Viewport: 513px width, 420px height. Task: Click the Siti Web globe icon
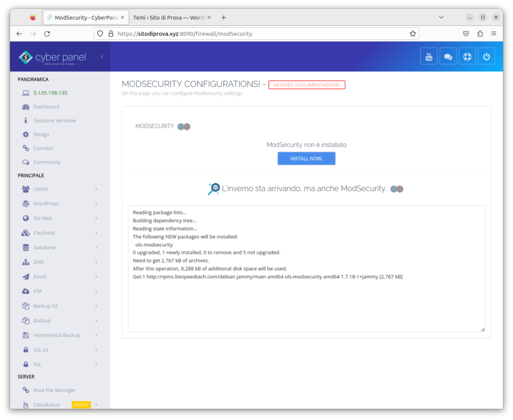[x=26, y=218]
